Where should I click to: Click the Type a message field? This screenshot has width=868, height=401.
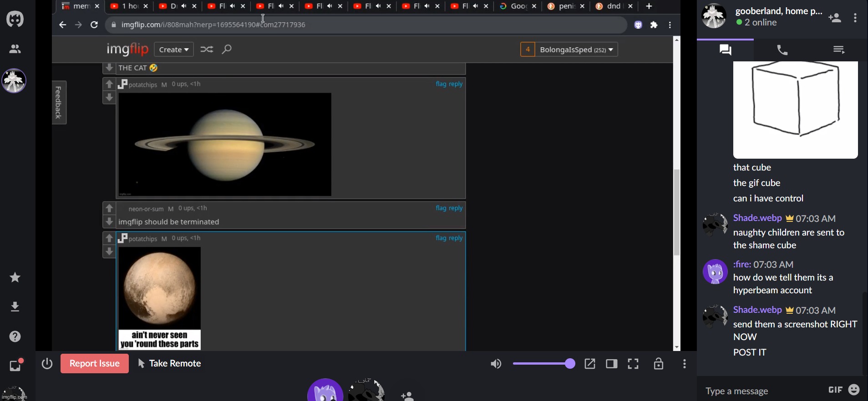pos(762,391)
